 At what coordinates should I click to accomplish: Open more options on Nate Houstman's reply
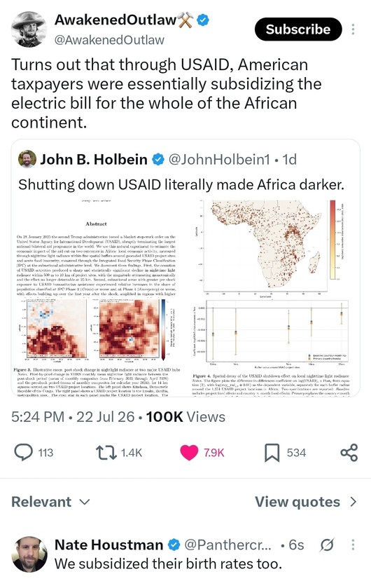[353, 545]
